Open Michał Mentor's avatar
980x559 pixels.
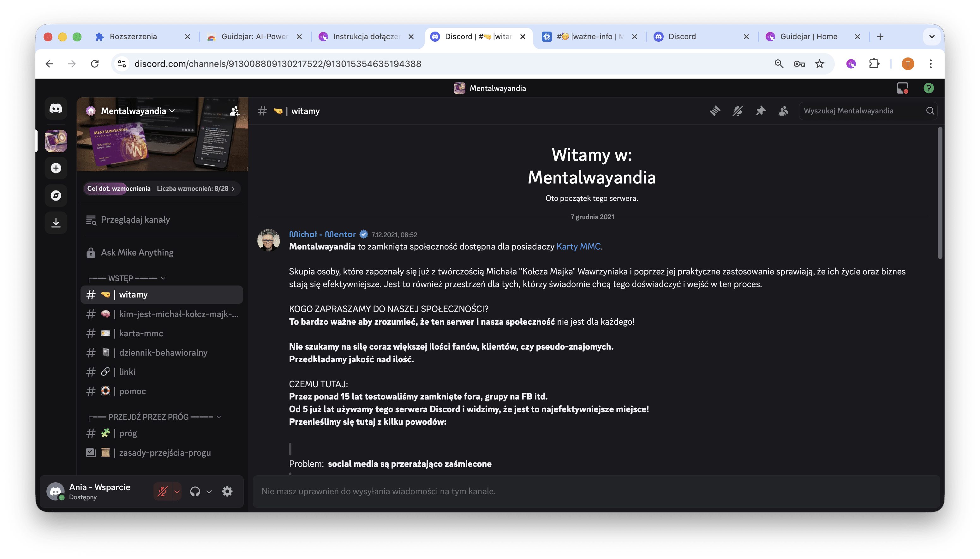268,240
